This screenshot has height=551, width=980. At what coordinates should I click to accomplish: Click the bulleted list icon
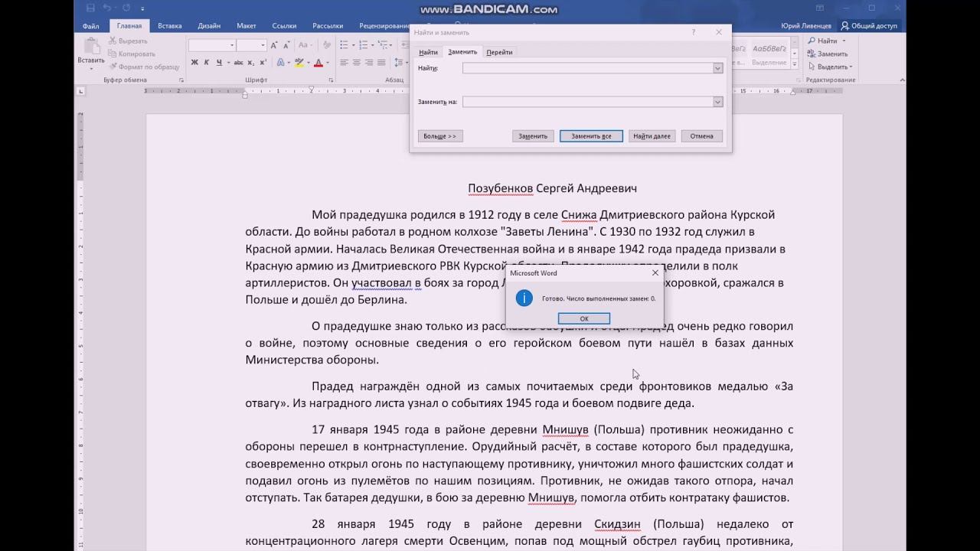click(x=344, y=45)
